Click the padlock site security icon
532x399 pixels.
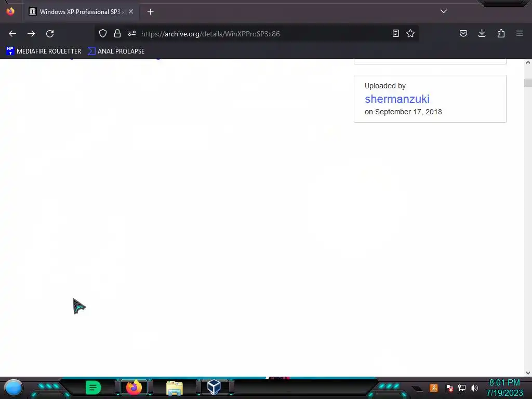click(117, 33)
